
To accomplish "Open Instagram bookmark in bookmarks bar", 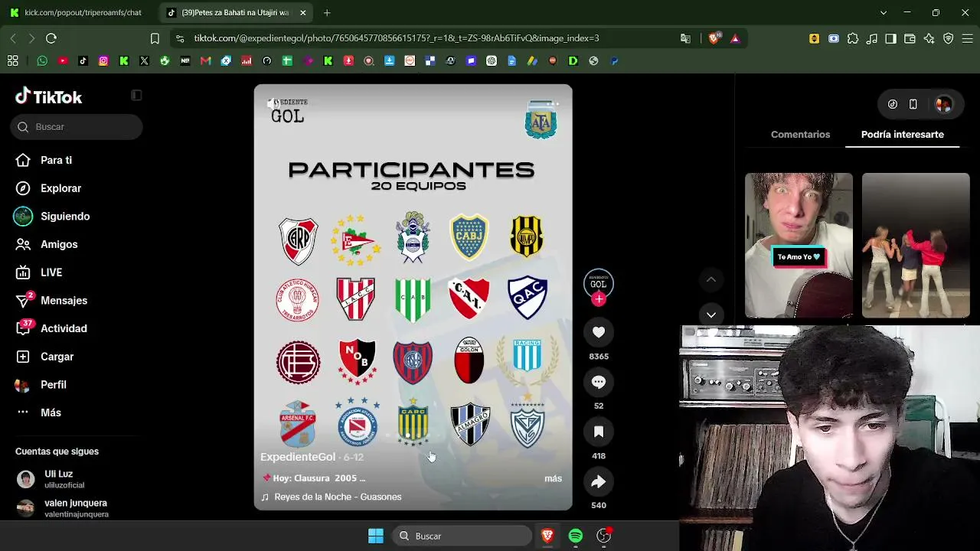I will tap(103, 60).
